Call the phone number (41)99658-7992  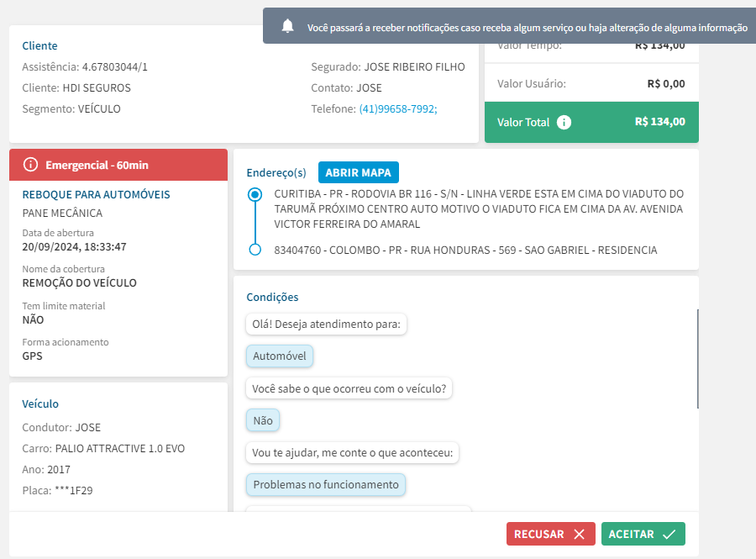click(x=398, y=109)
